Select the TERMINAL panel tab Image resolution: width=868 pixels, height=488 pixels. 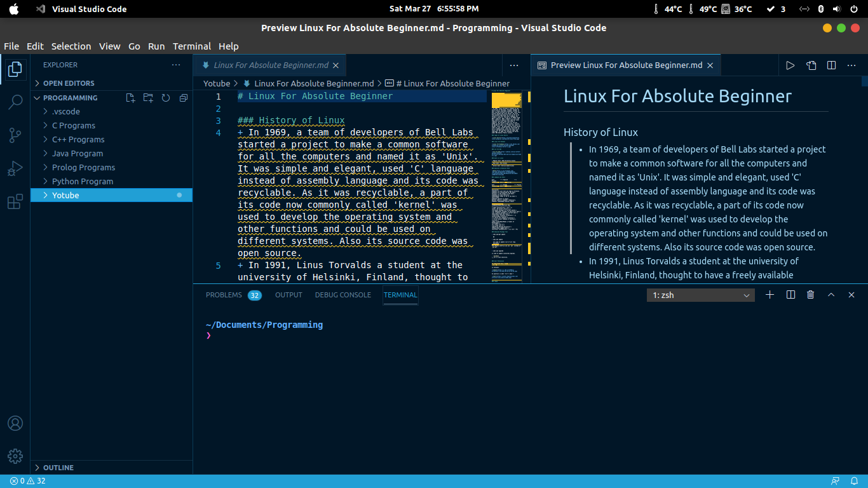(x=400, y=295)
